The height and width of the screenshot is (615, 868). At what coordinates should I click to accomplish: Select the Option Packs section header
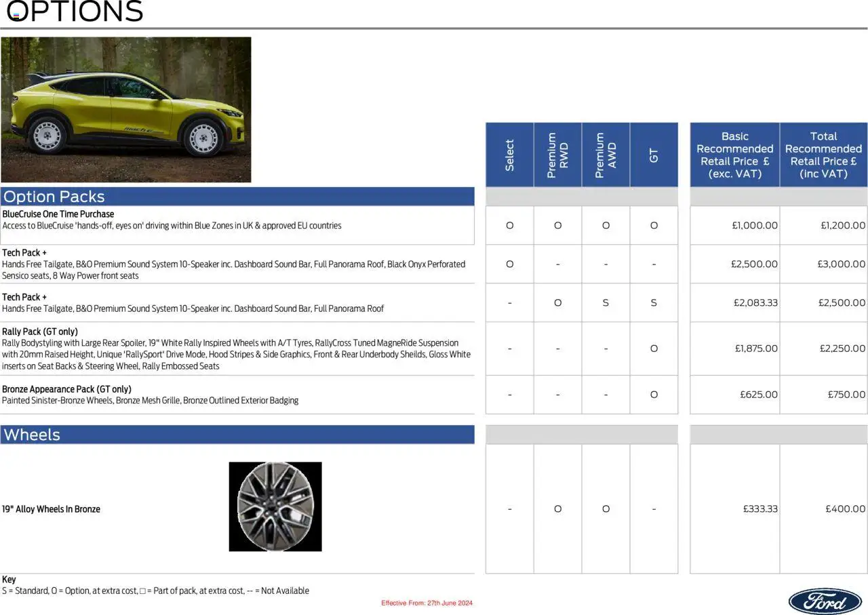(x=237, y=197)
